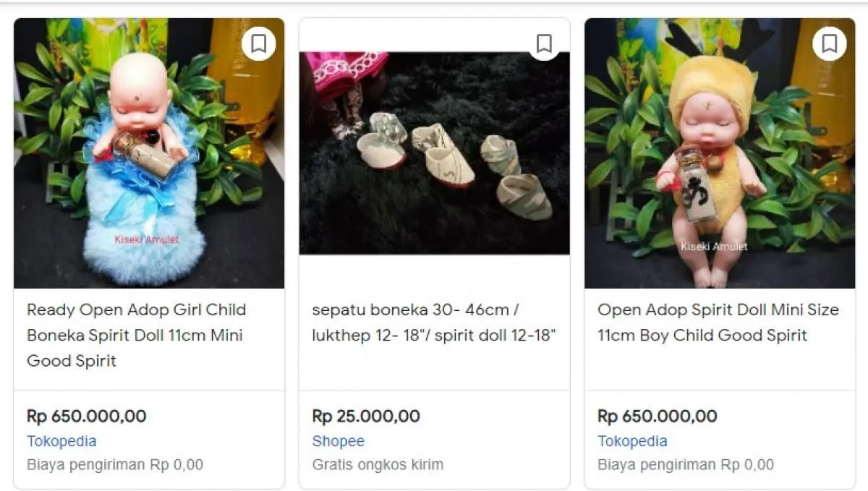The image size is (868, 491).
Task: Visit Tokopedia link under Girl Child doll
Action: coord(61,441)
